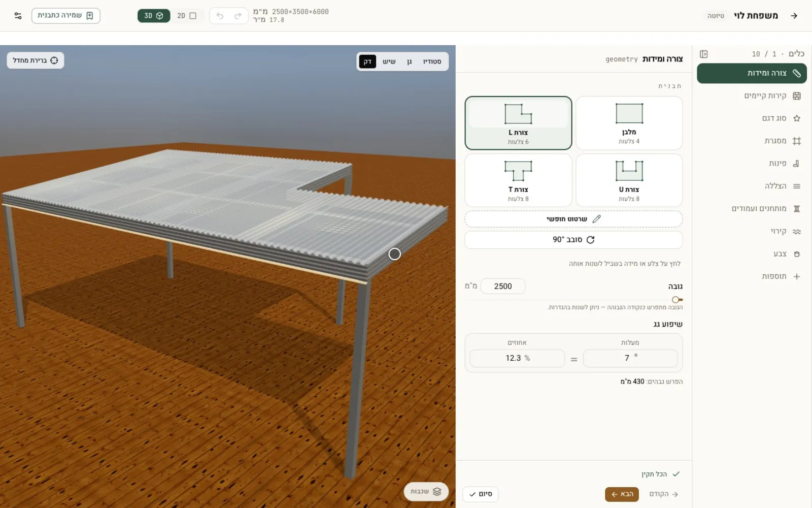Click the שמירה כתבנית (save as template) button

66,16
